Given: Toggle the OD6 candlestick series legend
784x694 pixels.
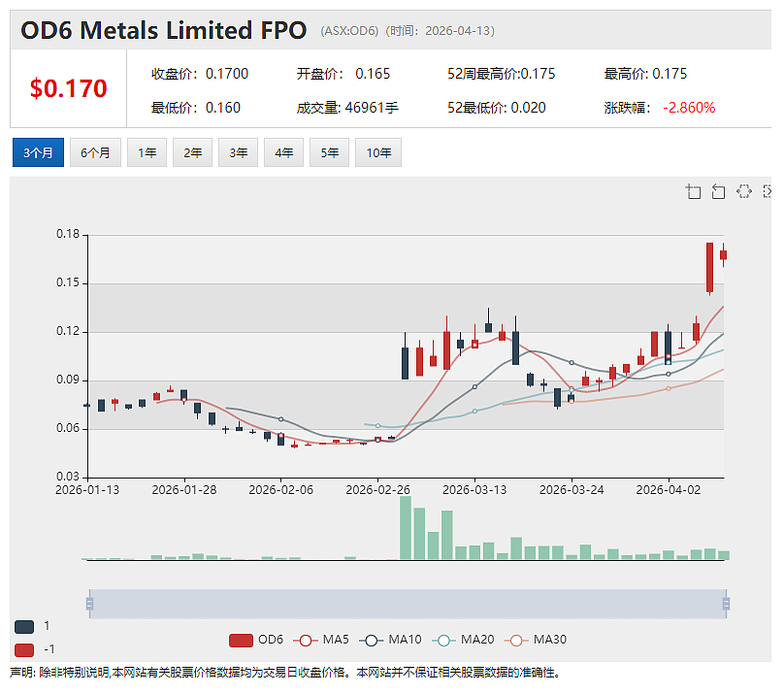Looking at the screenshot, I should [255, 640].
